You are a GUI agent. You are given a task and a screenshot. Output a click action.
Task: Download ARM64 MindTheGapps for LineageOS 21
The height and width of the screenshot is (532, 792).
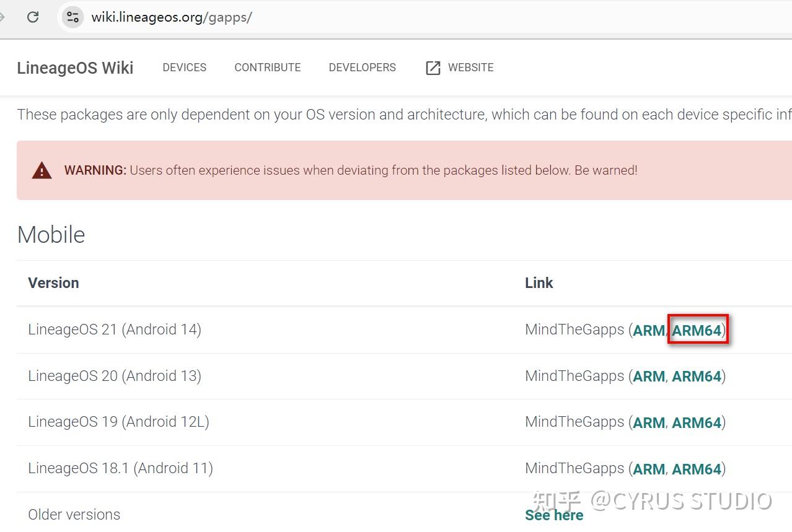pos(697,330)
